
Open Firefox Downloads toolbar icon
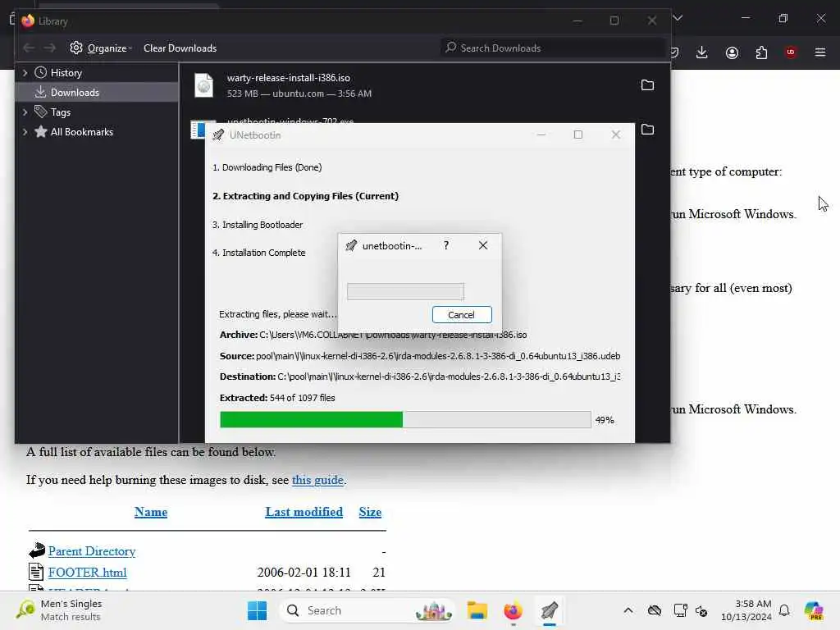tap(702, 52)
